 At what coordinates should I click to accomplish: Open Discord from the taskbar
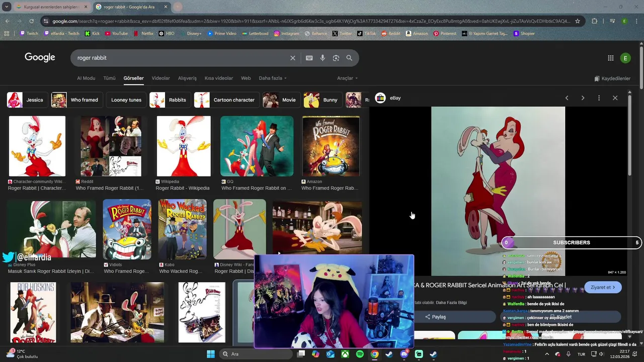point(404,354)
